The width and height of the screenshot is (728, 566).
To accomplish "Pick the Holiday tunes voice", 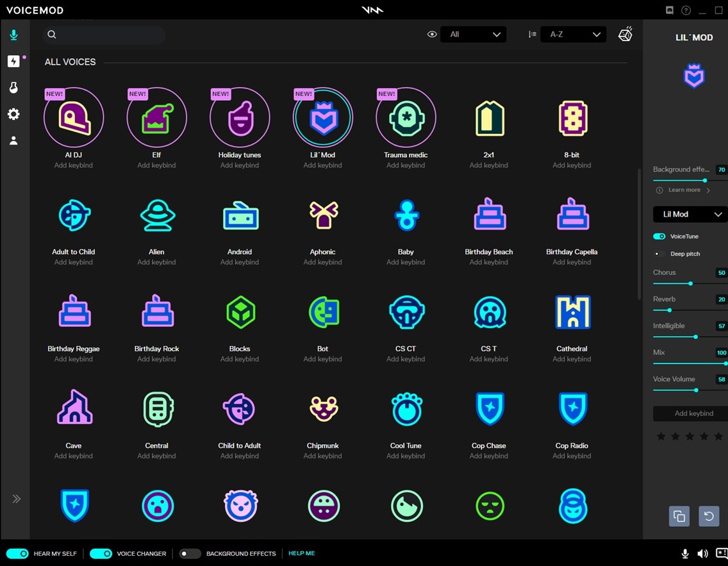I will coord(240,117).
